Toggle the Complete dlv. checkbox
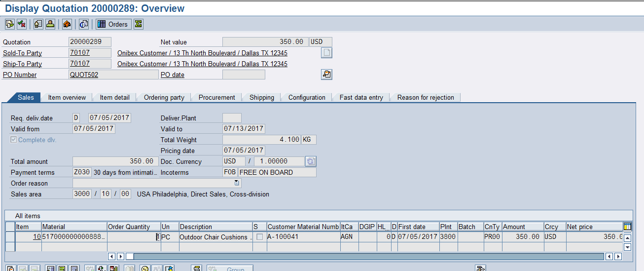This screenshot has width=644, height=271. click(14, 140)
